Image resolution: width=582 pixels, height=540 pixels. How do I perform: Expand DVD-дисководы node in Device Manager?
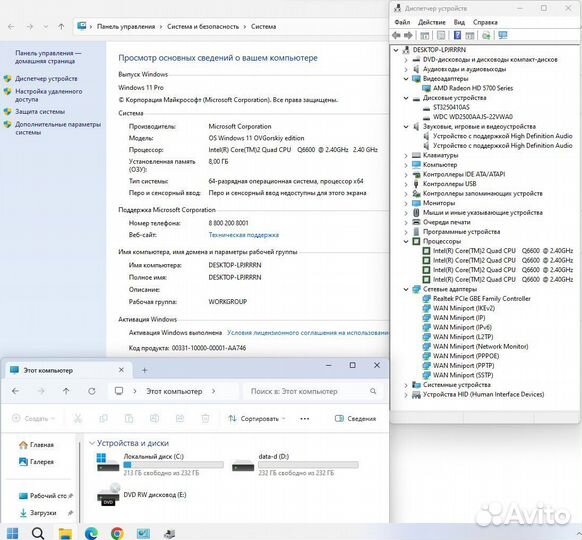[406, 59]
